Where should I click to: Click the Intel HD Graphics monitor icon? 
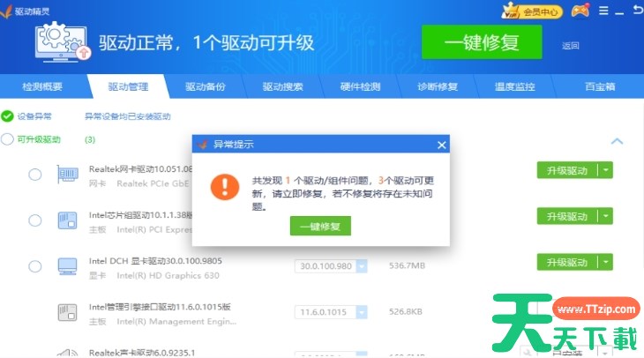pos(67,266)
